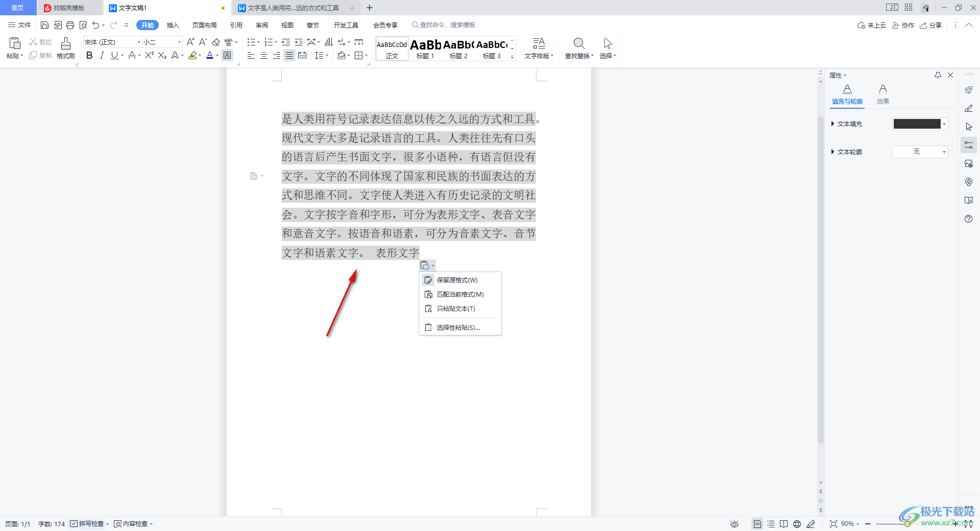Pin the Properties (属性) panel
This screenshot has width=980, height=531.
938,75
